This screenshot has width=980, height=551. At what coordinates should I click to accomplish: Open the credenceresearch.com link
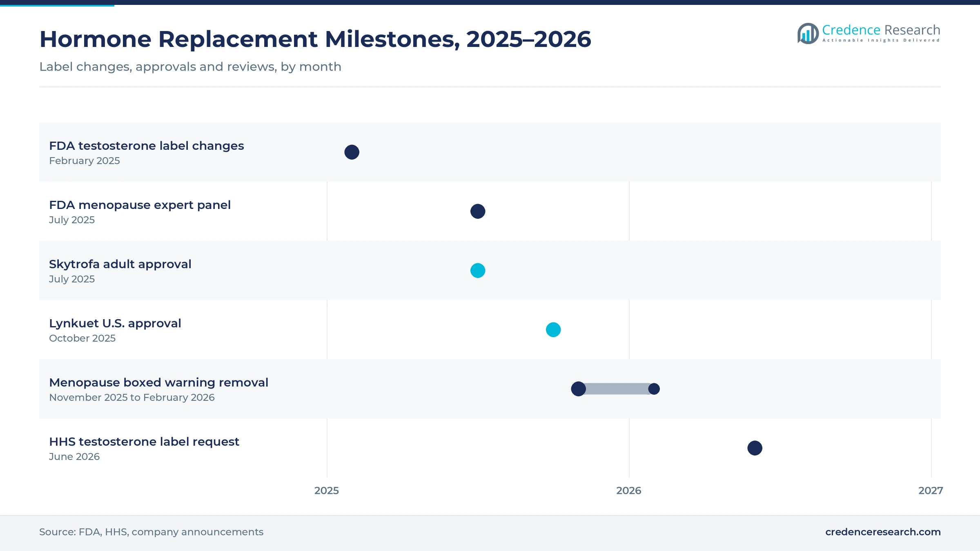pyautogui.click(x=883, y=532)
